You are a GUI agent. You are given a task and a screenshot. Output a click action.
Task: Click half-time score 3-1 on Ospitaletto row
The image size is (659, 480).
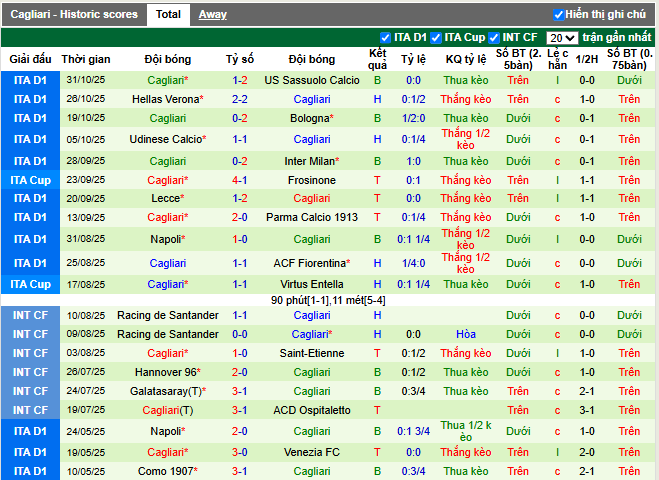tap(587, 410)
